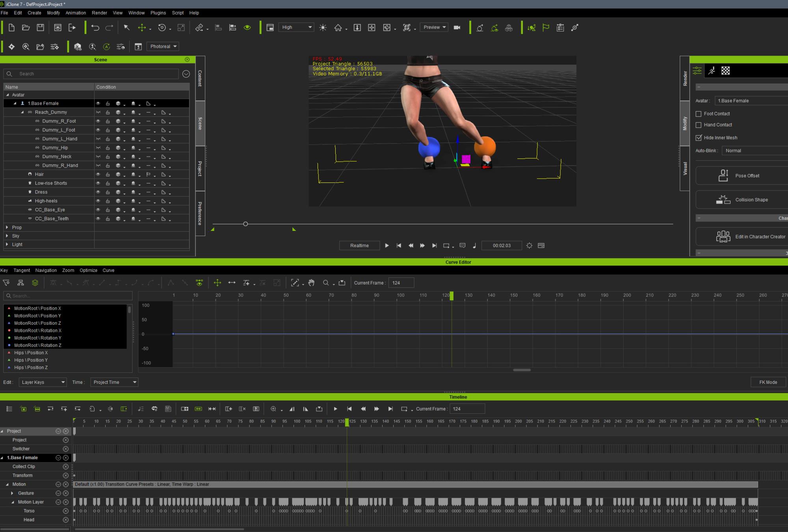Viewport: 788px width, 532px height.
Task: Open the Photoreal dropdown
Action: pyautogui.click(x=163, y=47)
